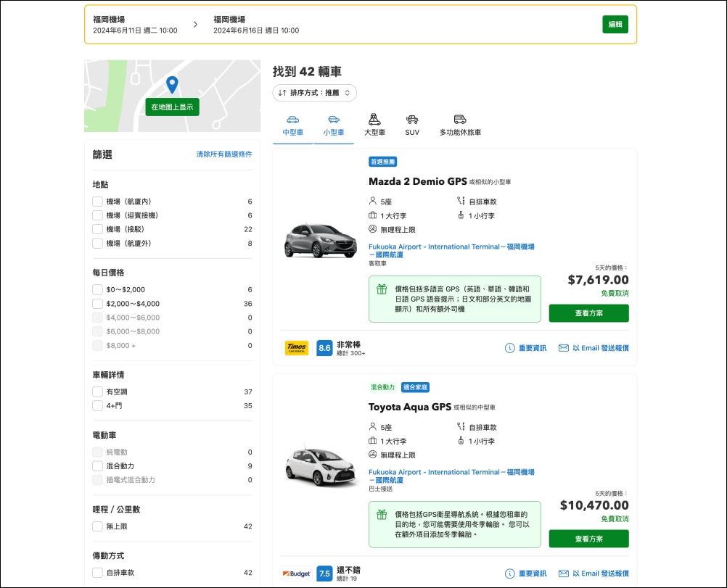Viewport: 727px width, 588px height.
Task: Click the Budget supplier logo
Action: (x=297, y=573)
